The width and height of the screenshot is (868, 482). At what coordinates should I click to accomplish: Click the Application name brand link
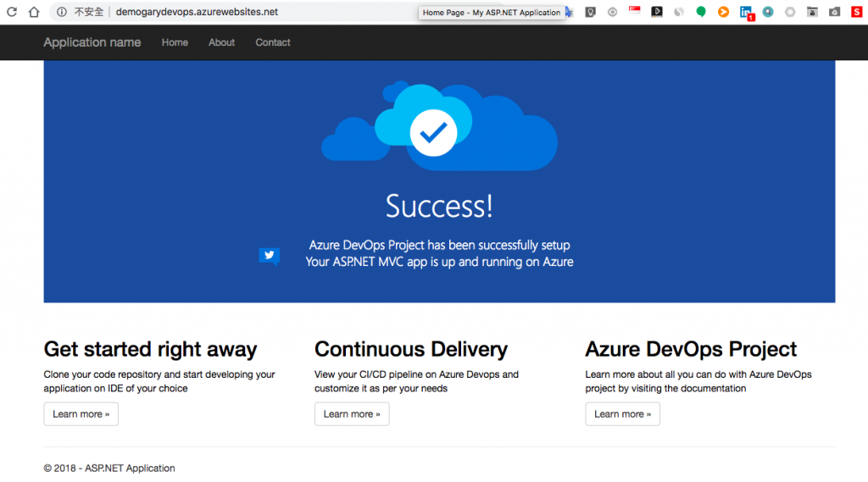92,42
